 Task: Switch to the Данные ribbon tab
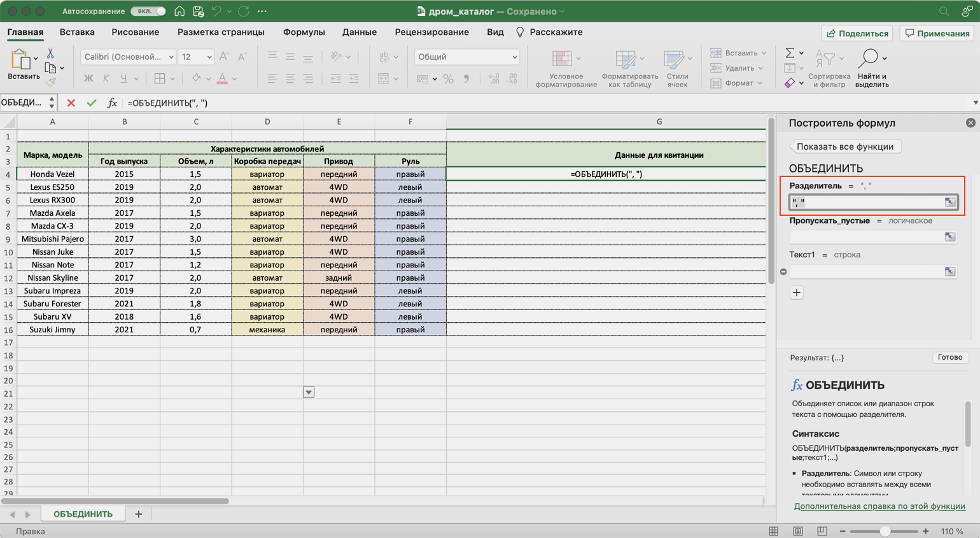coord(359,32)
